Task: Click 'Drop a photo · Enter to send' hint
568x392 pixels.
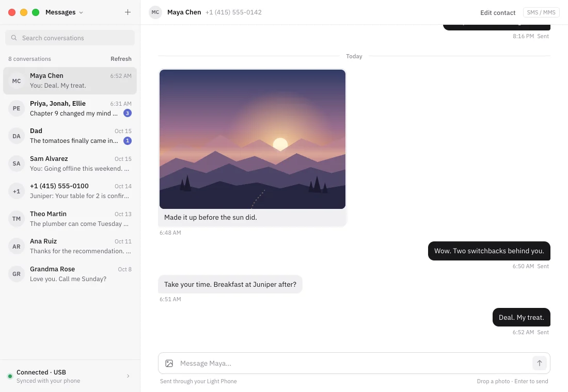Action: pos(513,381)
